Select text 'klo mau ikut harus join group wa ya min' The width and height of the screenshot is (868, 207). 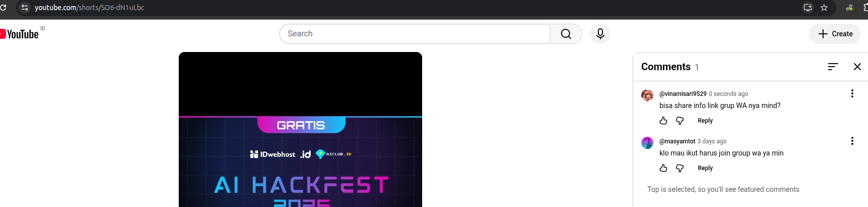(x=722, y=153)
